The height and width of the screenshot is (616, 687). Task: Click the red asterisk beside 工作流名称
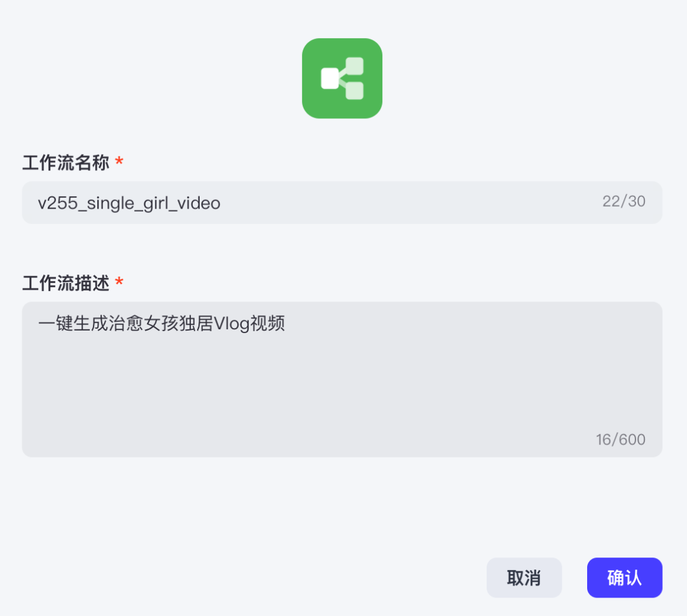click(x=119, y=161)
